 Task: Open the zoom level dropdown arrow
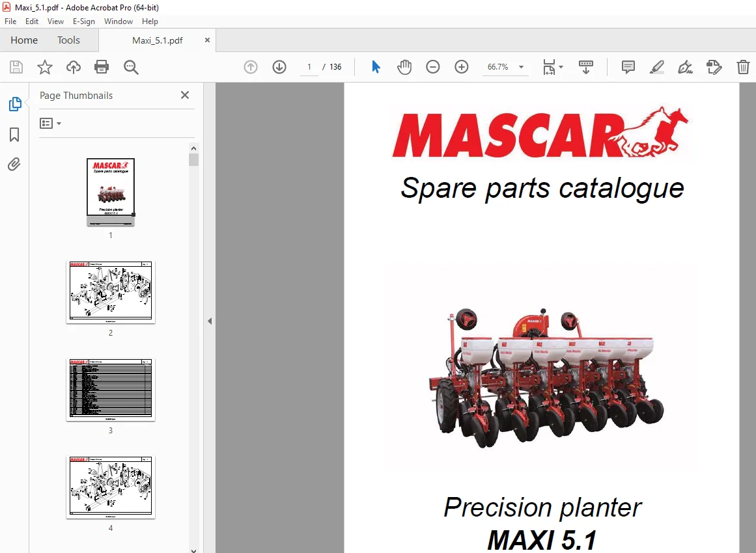521,67
